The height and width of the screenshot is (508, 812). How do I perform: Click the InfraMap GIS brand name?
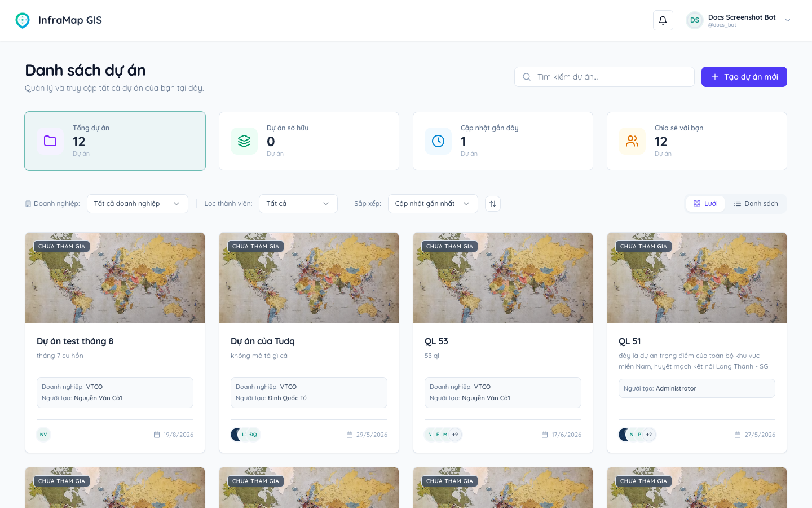pos(70,20)
